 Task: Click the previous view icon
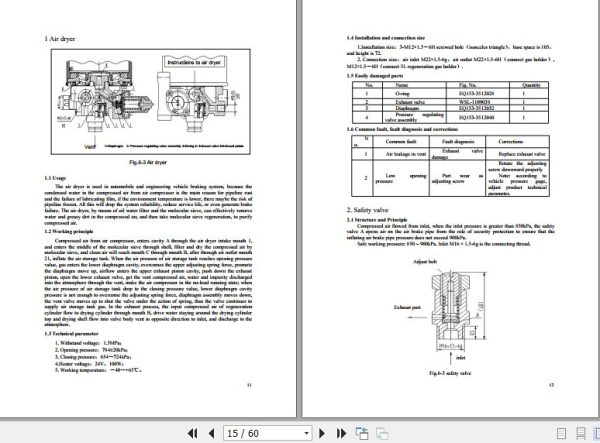[x=362, y=433]
